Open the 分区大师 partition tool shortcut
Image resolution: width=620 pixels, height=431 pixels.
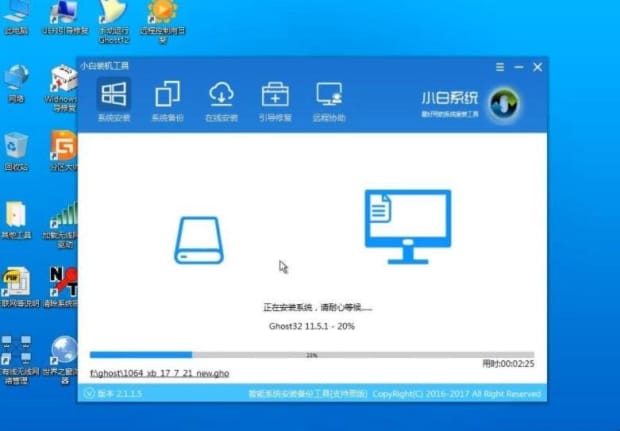click(x=64, y=150)
